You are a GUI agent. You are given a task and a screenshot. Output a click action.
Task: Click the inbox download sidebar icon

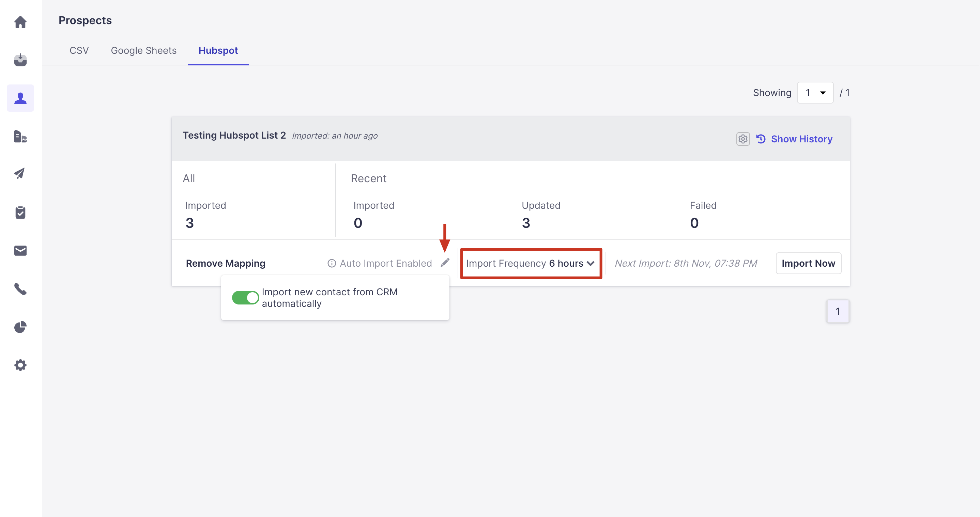coord(20,60)
